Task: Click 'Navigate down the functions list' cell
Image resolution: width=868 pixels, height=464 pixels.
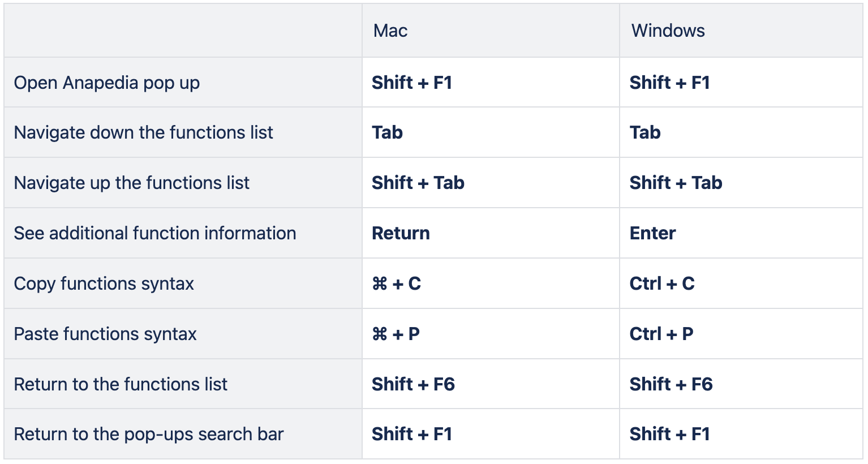Action: (x=183, y=132)
